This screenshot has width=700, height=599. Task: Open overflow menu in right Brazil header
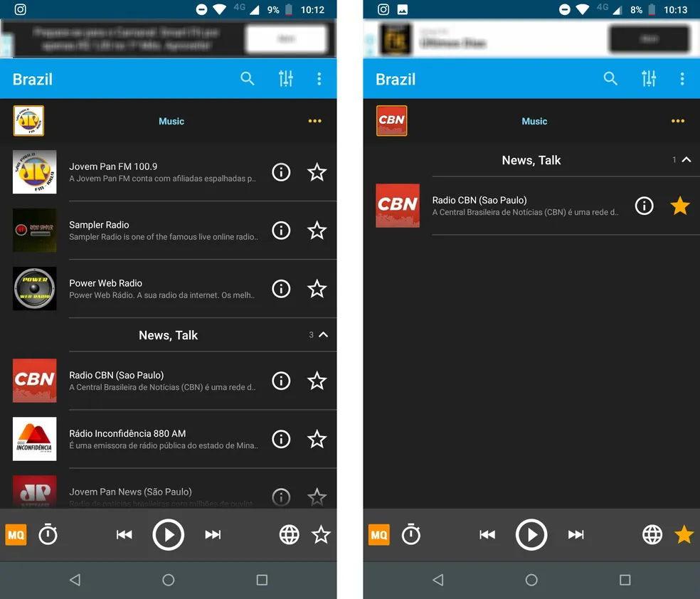[682, 78]
